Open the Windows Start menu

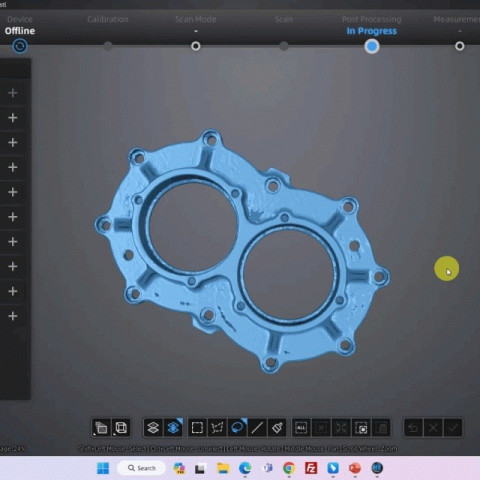pos(103,468)
